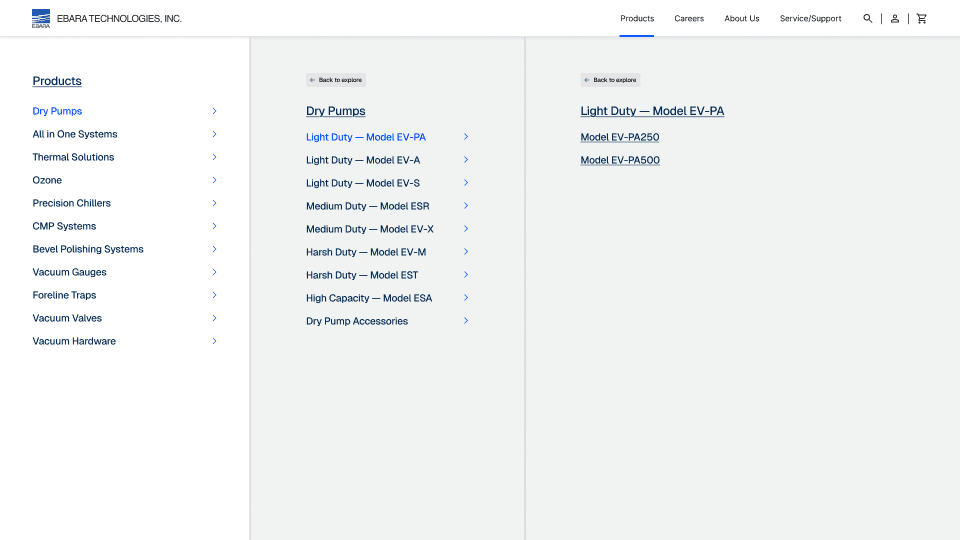Select Light Duty — Model EV-S
This screenshot has height=540, width=960.
click(x=363, y=183)
